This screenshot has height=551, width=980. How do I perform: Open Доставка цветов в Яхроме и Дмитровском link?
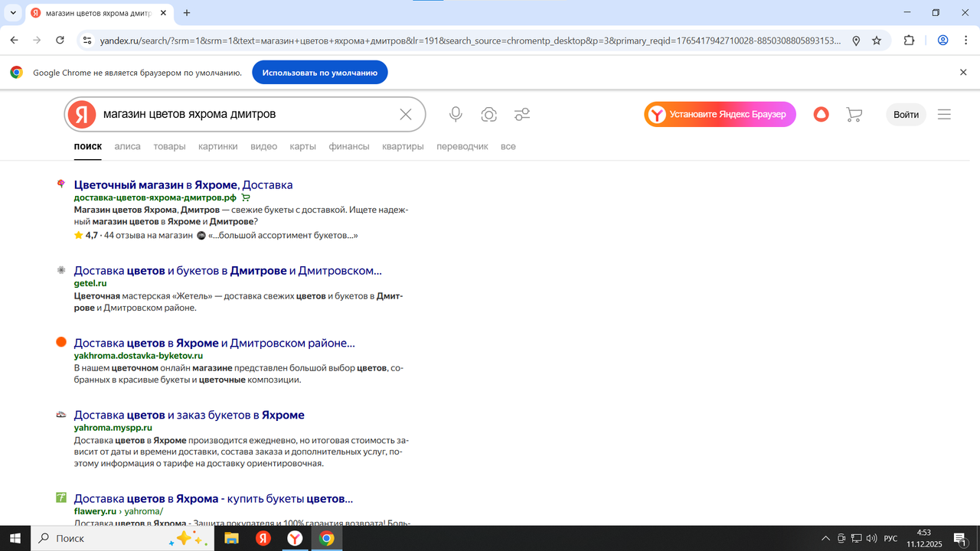pos(214,343)
